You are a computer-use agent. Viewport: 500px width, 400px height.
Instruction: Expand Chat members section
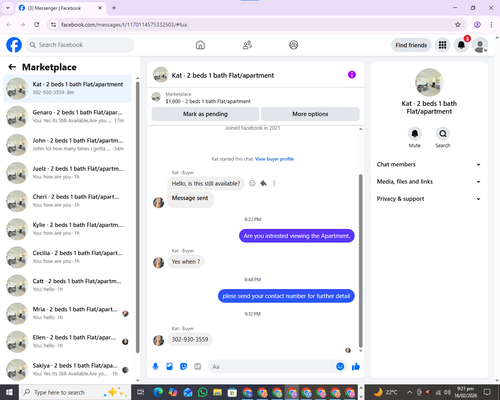coord(429,164)
